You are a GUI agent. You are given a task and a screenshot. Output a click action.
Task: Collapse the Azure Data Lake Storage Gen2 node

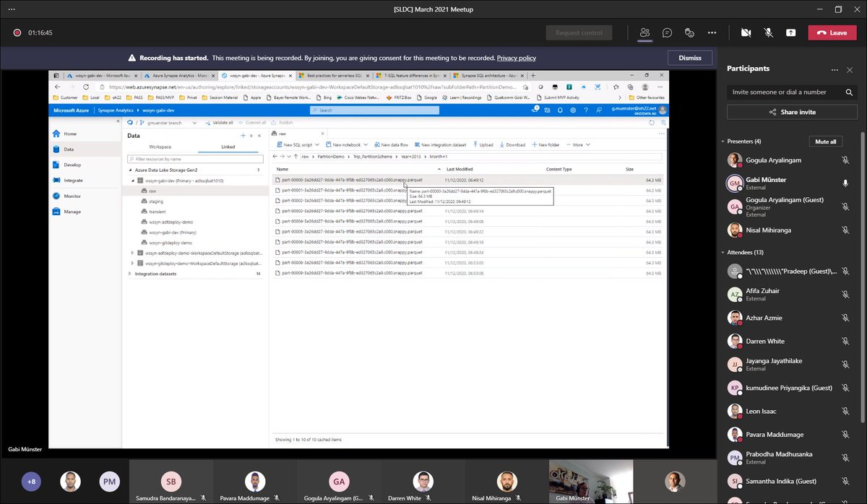tap(130, 170)
